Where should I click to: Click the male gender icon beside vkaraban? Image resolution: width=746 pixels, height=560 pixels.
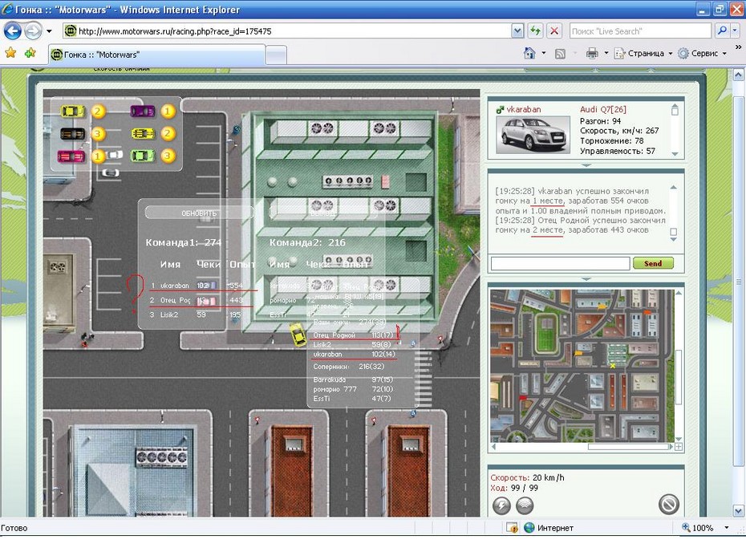tap(500, 110)
